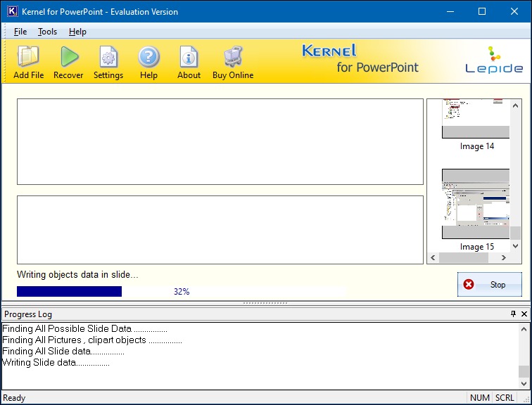Image resolution: width=532 pixels, height=405 pixels.
Task: Click 'Writing Slide data' log line
Action: 56,363
